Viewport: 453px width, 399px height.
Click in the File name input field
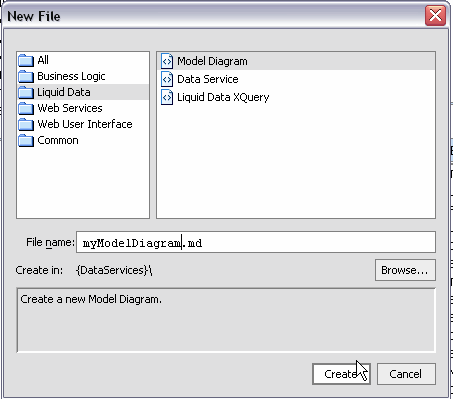pyautogui.click(x=256, y=242)
